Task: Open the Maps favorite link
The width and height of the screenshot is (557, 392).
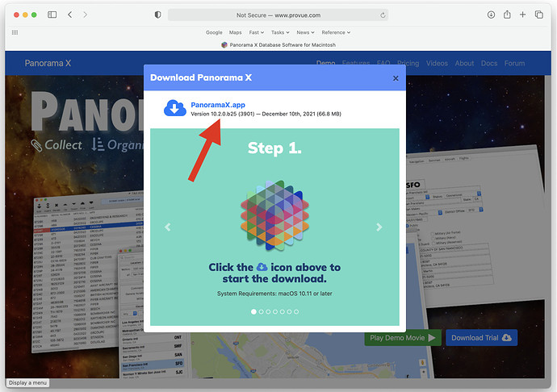Action: pos(235,32)
